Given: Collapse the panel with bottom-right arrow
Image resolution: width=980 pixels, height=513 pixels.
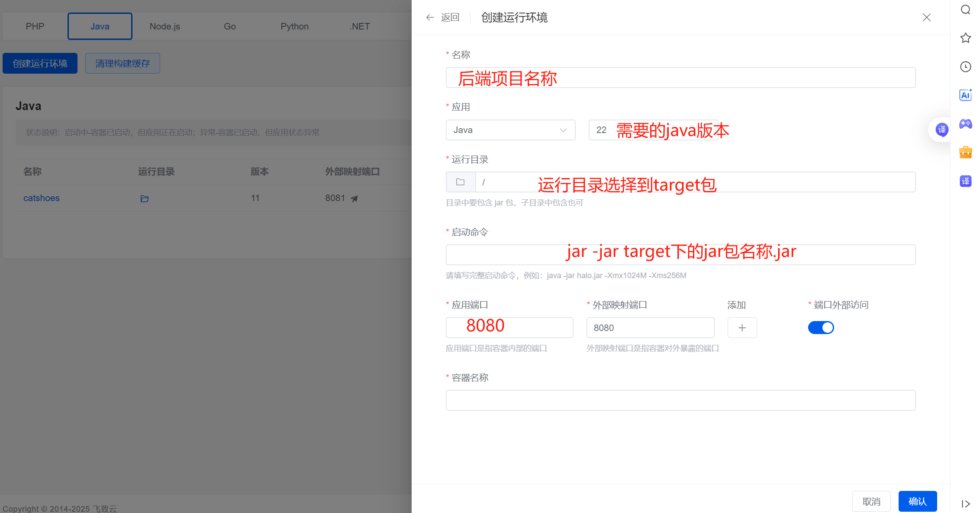Looking at the screenshot, I should coord(966,504).
